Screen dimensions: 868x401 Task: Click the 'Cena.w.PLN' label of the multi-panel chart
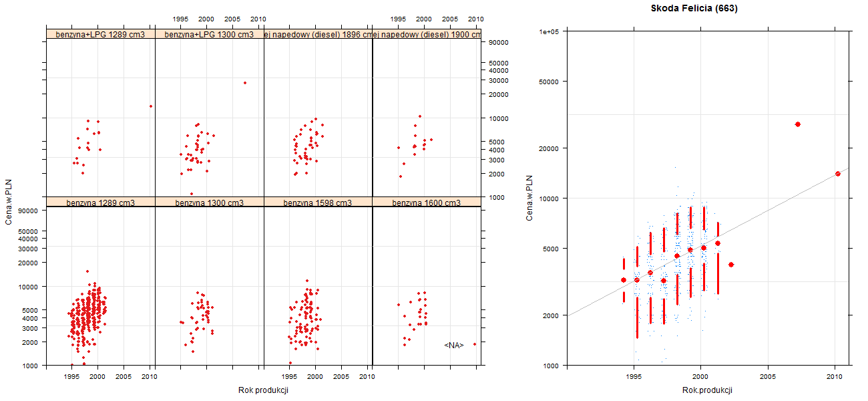[x=9, y=201]
